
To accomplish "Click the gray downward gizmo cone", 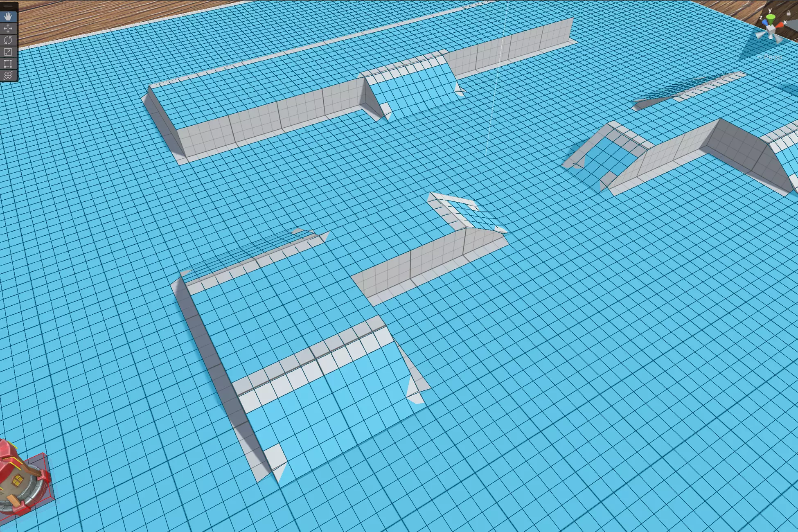I will (771, 37).
